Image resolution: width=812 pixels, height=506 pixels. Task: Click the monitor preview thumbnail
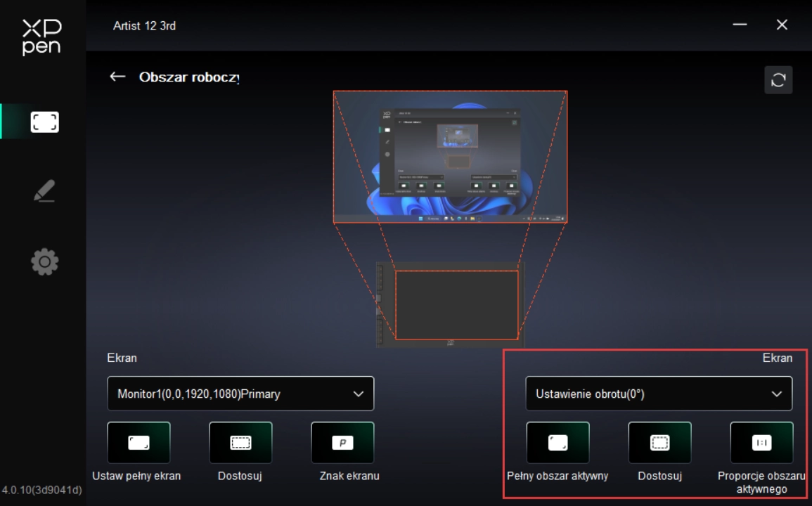click(450, 157)
